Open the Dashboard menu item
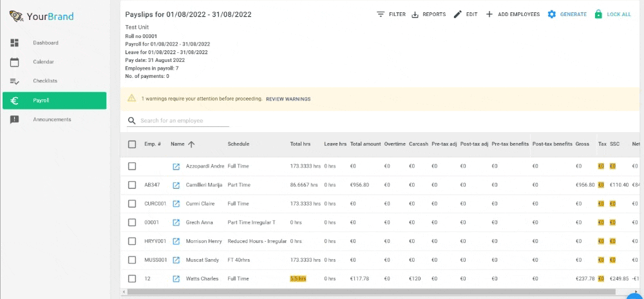This screenshot has width=644, height=299. (54, 43)
